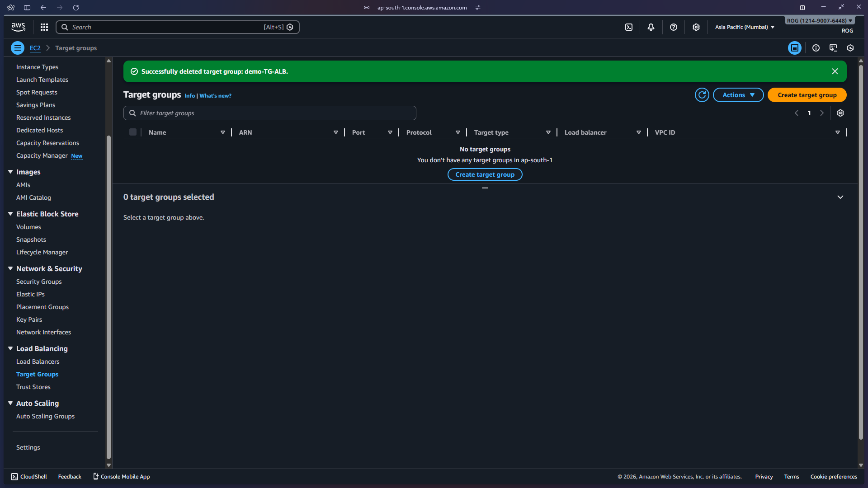Open the Actions dropdown
The width and height of the screenshot is (868, 488).
pyautogui.click(x=738, y=95)
